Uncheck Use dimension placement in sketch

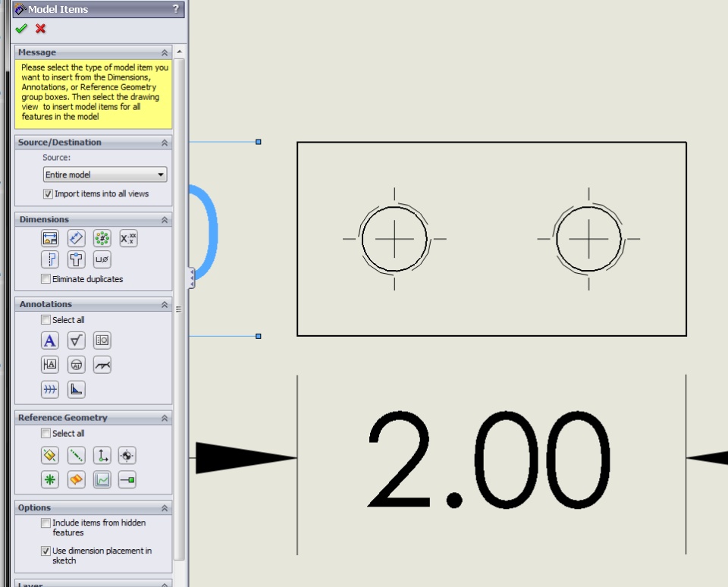click(x=45, y=551)
